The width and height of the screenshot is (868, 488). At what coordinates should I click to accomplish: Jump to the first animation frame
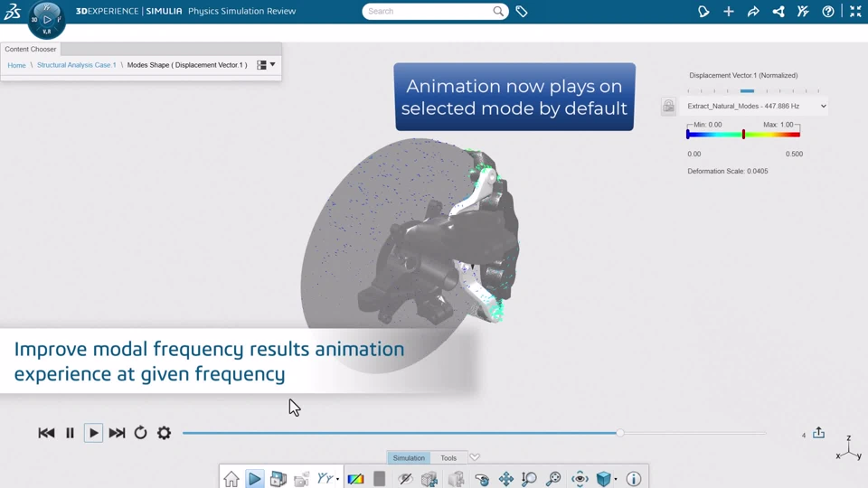46,433
